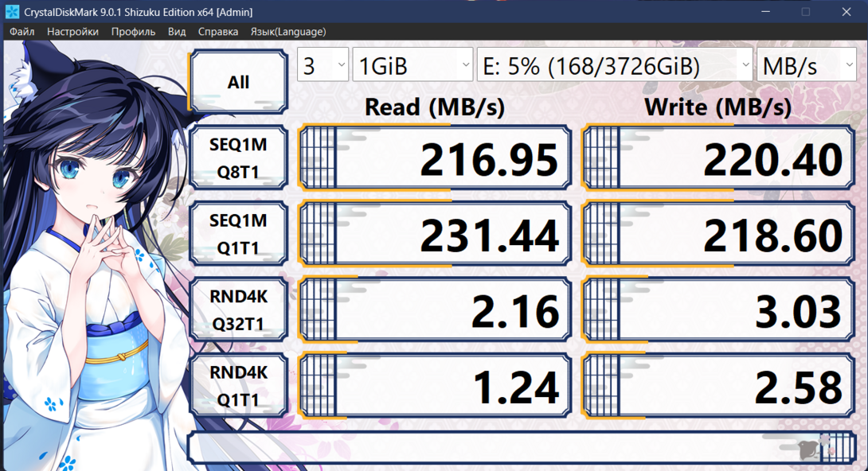Image resolution: width=868 pixels, height=471 pixels.
Task: Open the Вид menu
Action: pyautogui.click(x=177, y=32)
